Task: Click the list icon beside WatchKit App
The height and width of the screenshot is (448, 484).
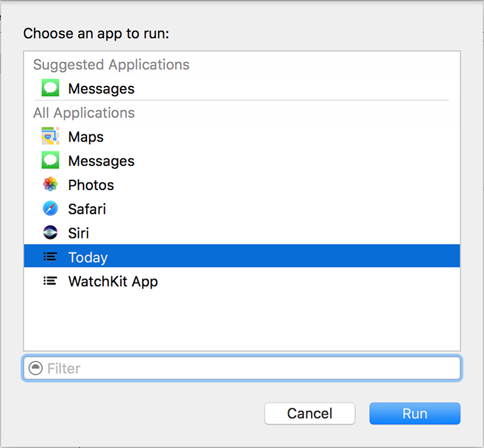Action: coord(50,281)
